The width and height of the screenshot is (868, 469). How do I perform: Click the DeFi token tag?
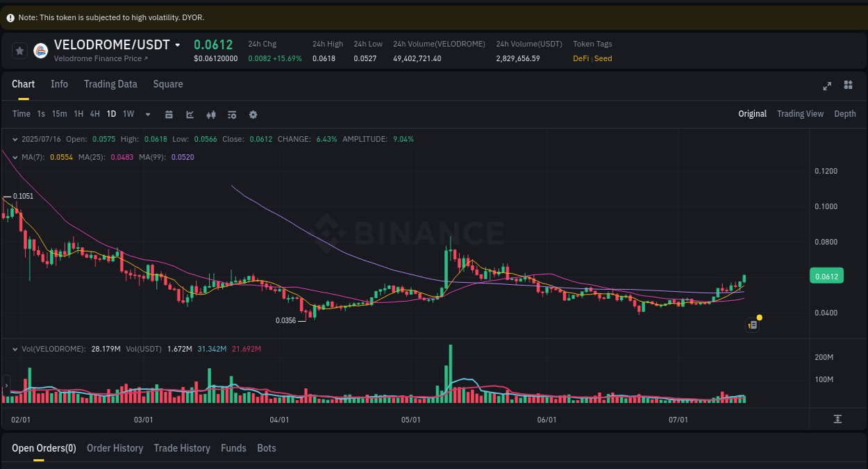point(581,58)
